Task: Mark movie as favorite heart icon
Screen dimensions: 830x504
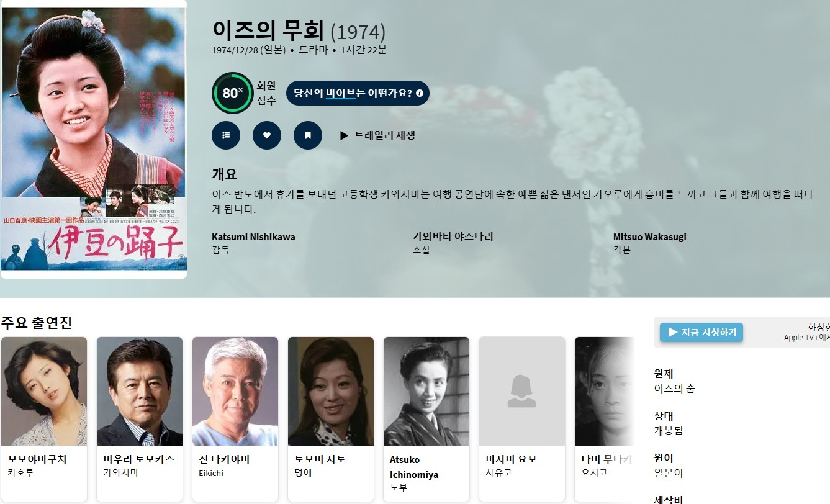Action: [267, 135]
